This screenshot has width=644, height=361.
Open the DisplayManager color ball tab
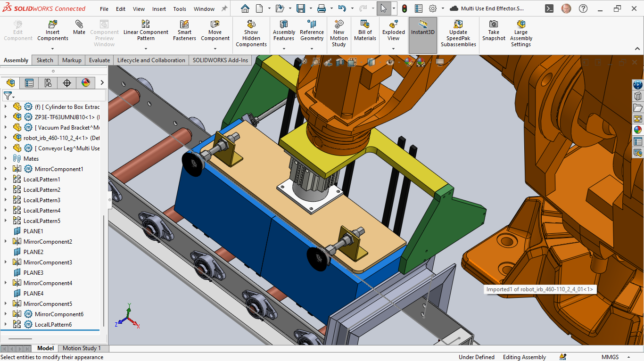[x=86, y=83]
